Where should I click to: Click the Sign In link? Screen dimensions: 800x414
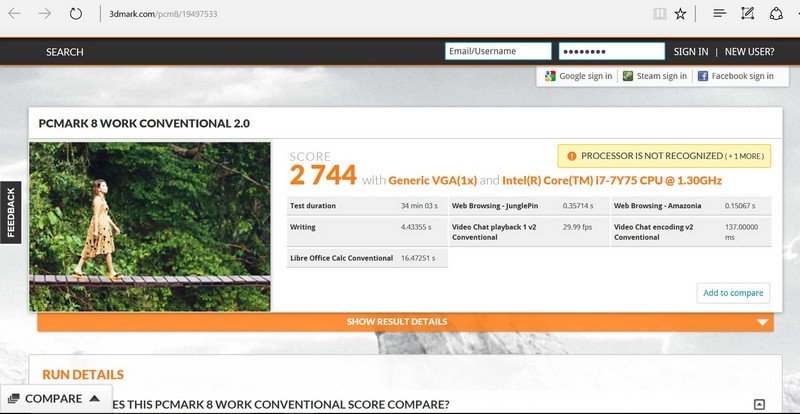[691, 52]
